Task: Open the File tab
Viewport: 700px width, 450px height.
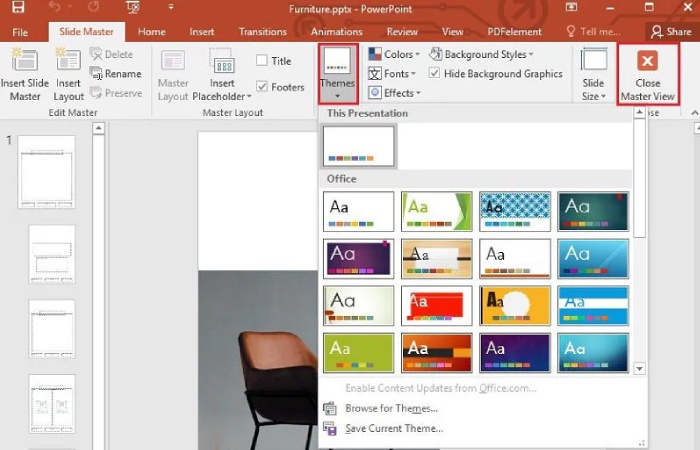Action: click(20, 32)
